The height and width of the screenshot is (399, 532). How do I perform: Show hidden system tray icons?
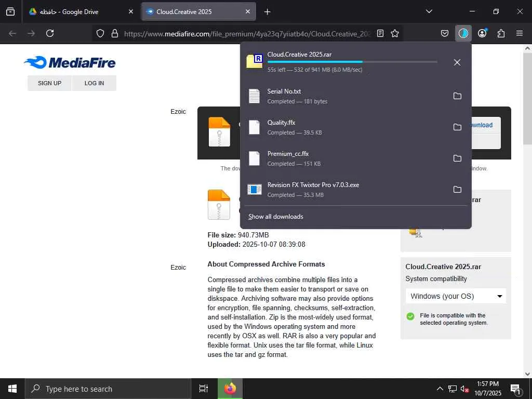coord(440,389)
